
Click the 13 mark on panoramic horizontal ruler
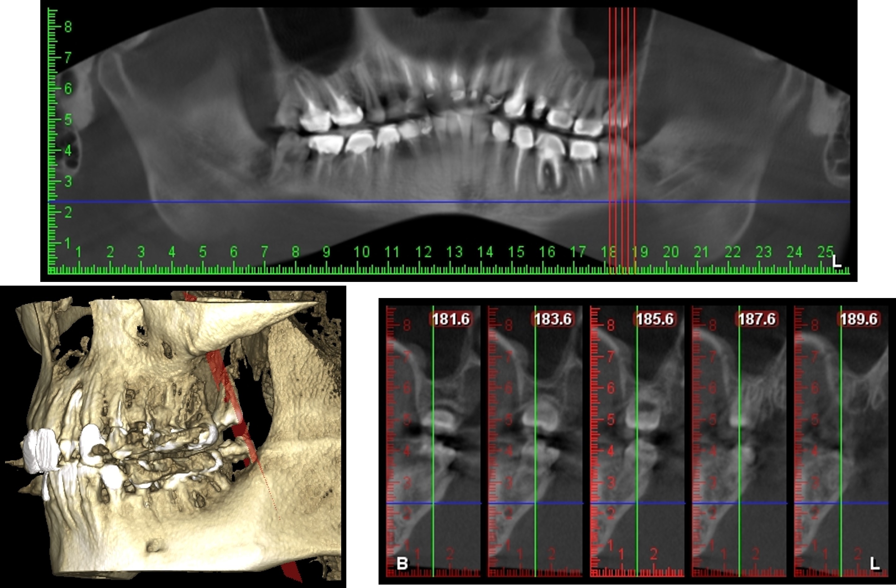tap(455, 252)
